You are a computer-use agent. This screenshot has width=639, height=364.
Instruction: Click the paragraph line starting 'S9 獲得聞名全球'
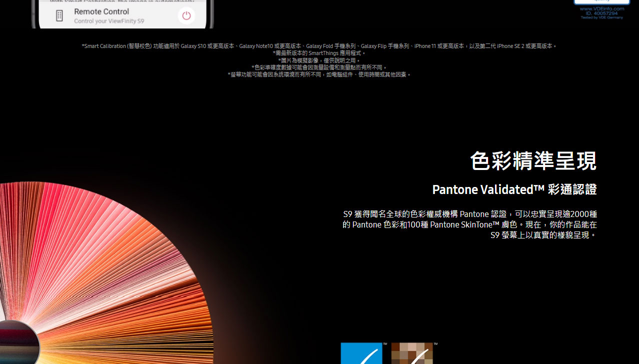[x=470, y=214]
